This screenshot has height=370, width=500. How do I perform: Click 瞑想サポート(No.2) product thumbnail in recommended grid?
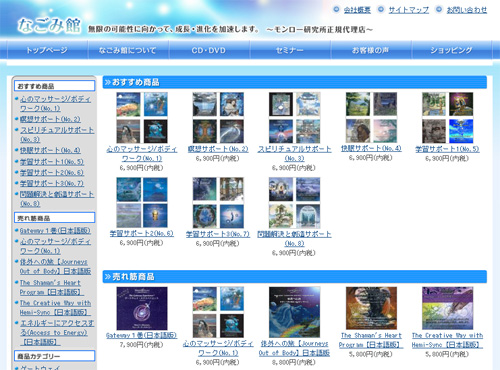[x=218, y=118]
